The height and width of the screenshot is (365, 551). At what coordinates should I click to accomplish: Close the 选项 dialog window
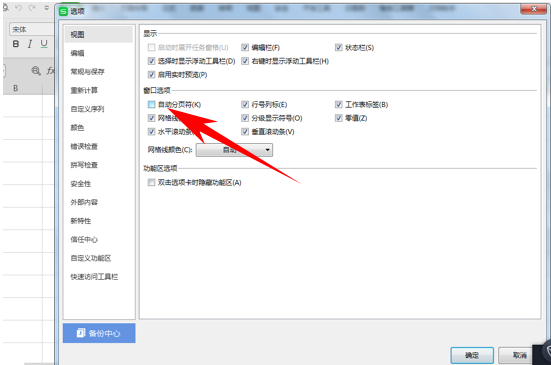point(533,9)
